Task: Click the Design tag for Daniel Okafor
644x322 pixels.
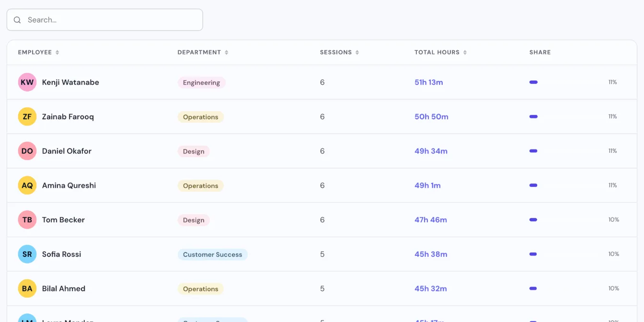Action: tap(194, 151)
